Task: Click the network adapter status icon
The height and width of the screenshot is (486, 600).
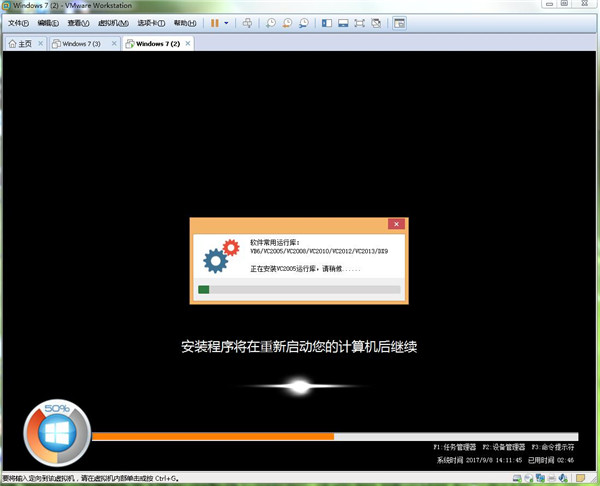Action: pos(540,478)
